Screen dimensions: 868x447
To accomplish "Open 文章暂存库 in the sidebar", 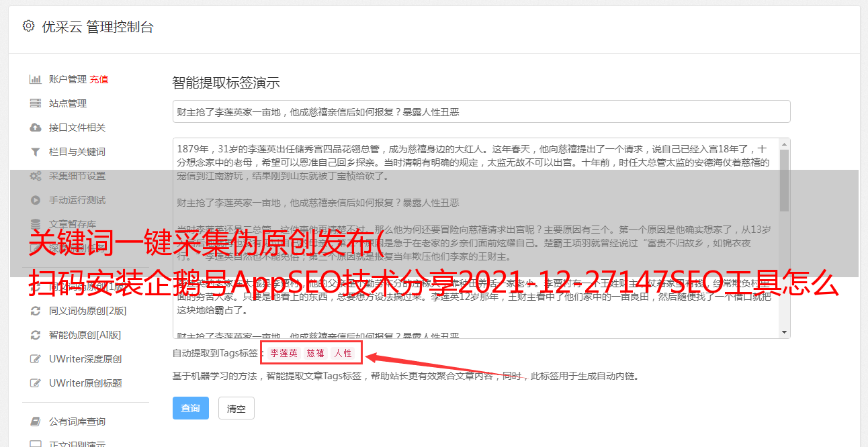I will [x=73, y=224].
